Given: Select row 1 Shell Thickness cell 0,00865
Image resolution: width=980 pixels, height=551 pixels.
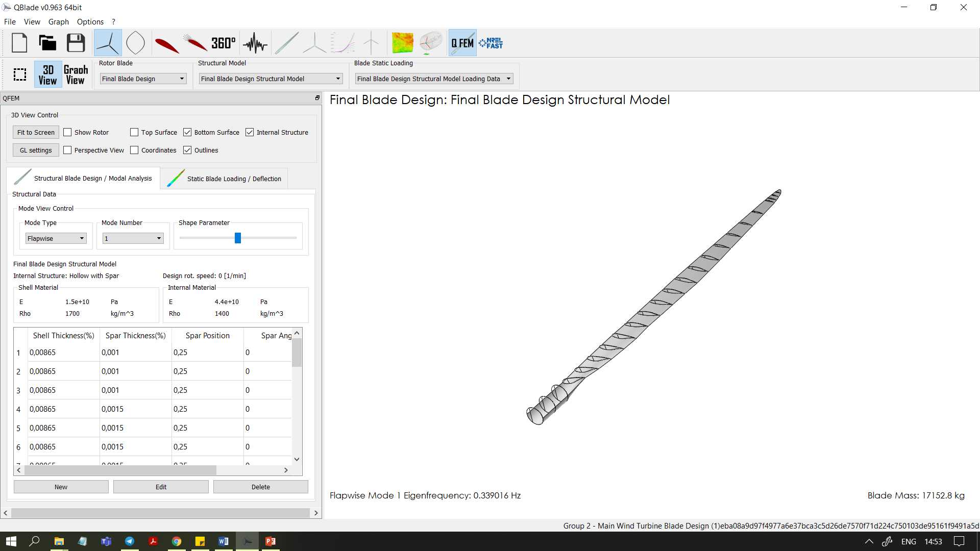Looking at the screenshot, I should [x=64, y=352].
